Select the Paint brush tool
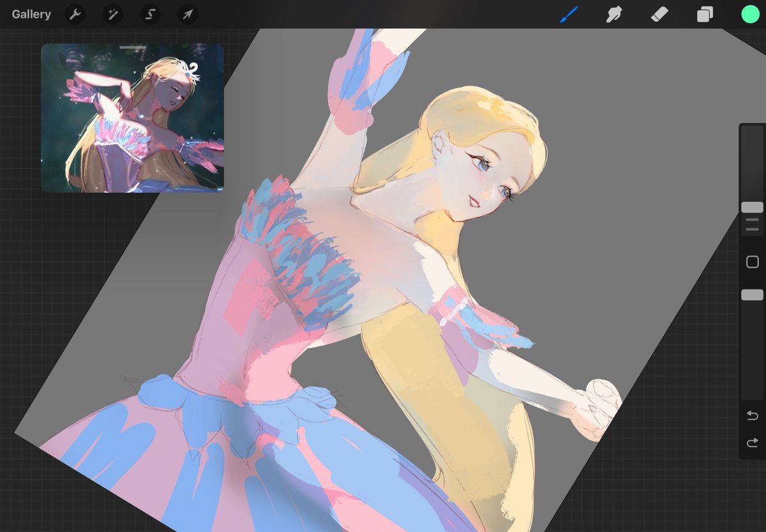Image resolution: width=766 pixels, height=532 pixels. point(568,15)
